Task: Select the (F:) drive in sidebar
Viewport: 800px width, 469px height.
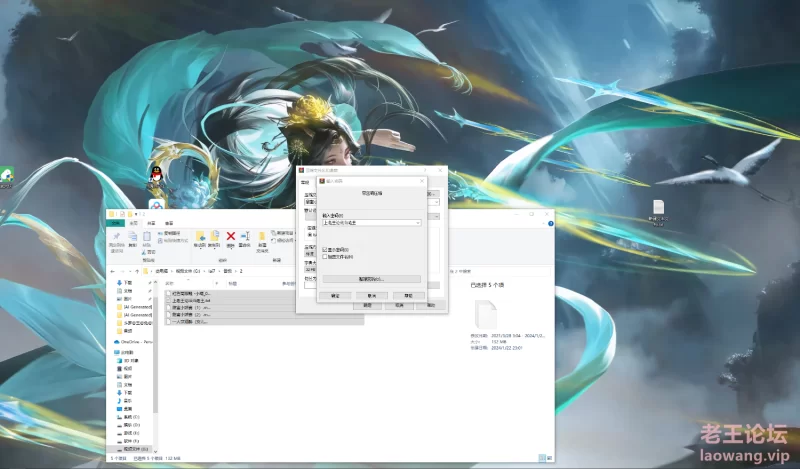Action: pos(129,440)
